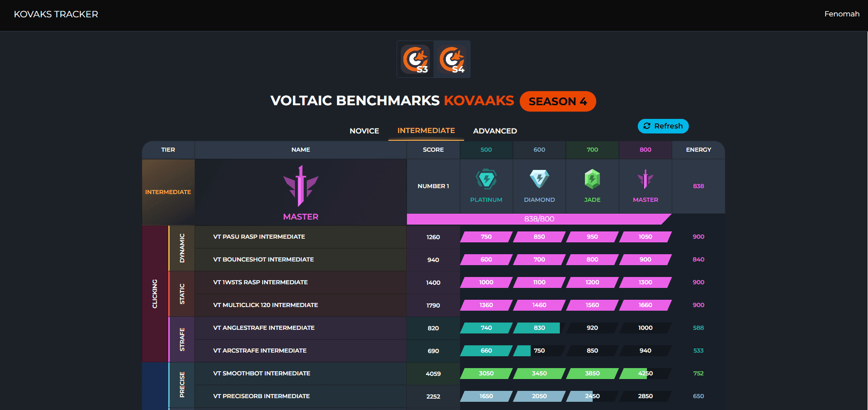Click the Refresh button
This screenshot has width=868, height=410.
(663, 126)
